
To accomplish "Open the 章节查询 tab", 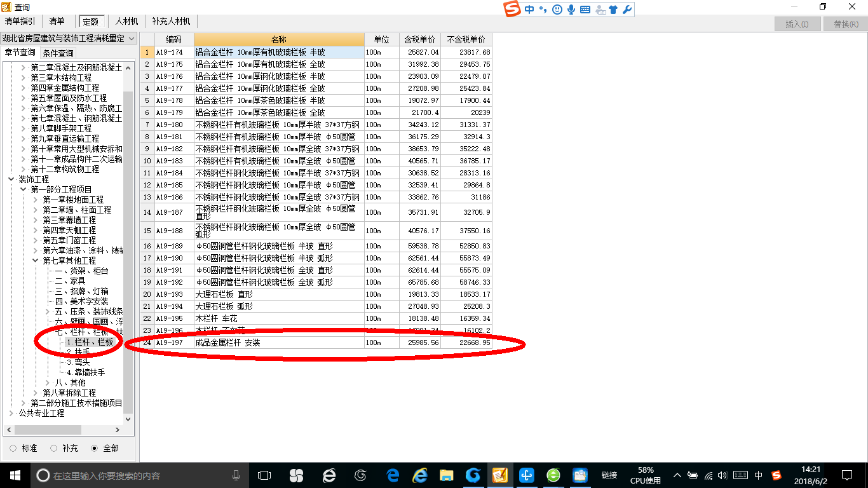I will 20,53.
